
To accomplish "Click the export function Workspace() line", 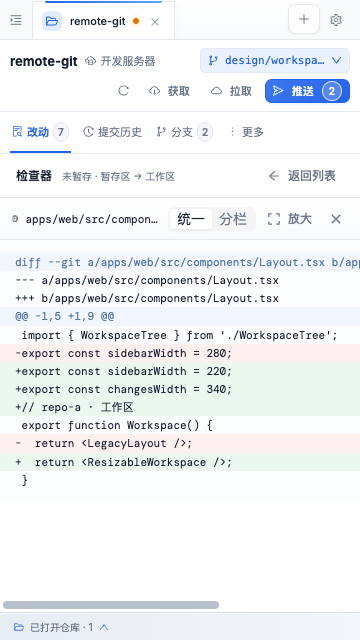I will tap(180, 425).
